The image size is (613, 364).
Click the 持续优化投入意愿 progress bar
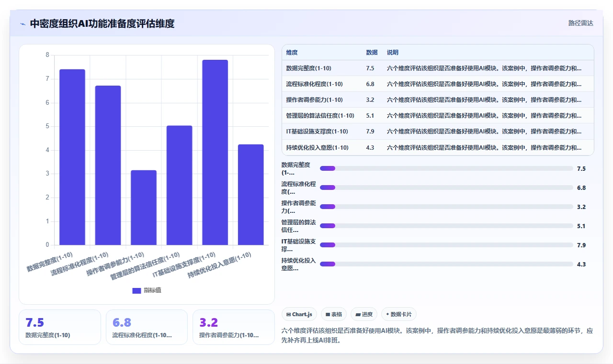(446, 264)
